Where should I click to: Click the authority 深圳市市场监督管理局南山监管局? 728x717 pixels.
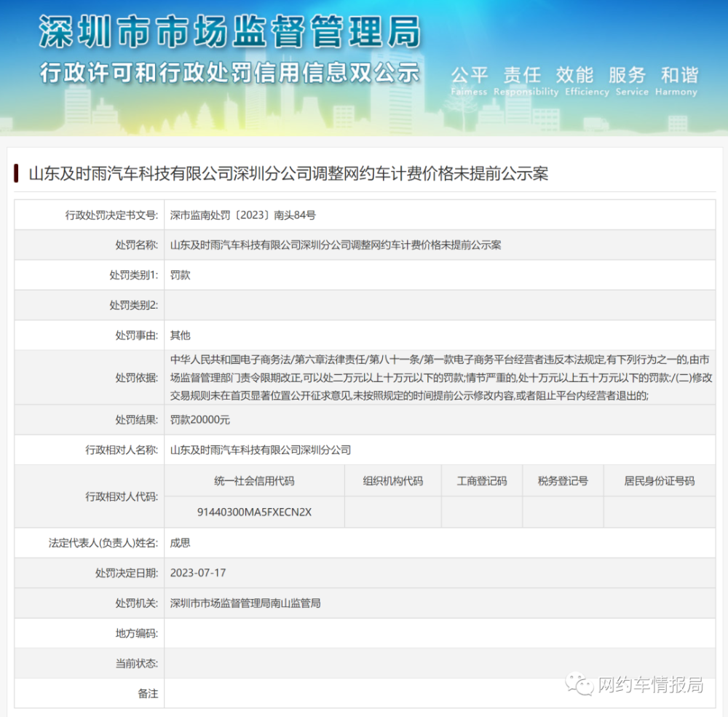[245, 603]
